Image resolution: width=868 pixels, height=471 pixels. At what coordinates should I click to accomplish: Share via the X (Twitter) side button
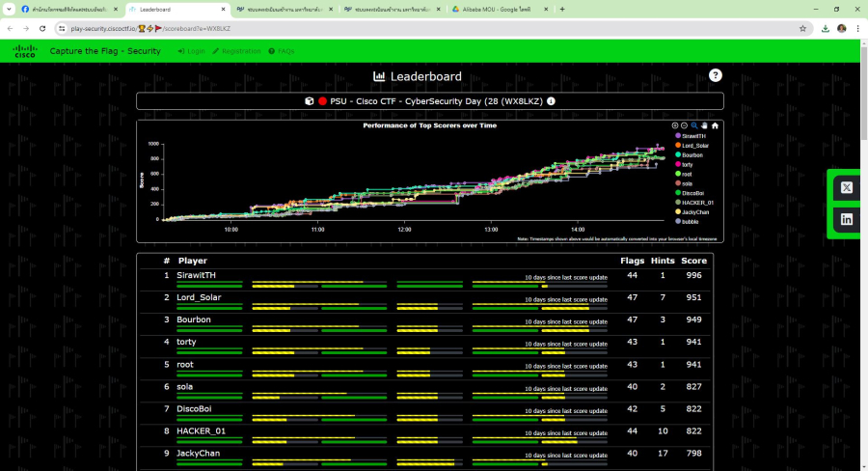point(847,187)
